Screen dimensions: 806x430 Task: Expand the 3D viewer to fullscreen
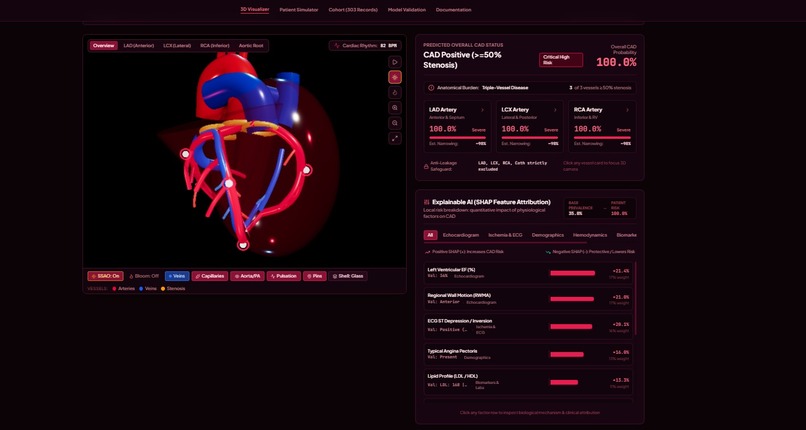click(395, 138)
